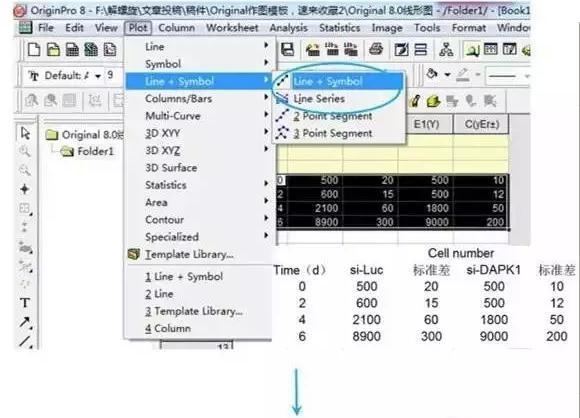Screen dimensions: 580x418
Task: Select the Pointer arrow tool
Action: tap(25, 133)
